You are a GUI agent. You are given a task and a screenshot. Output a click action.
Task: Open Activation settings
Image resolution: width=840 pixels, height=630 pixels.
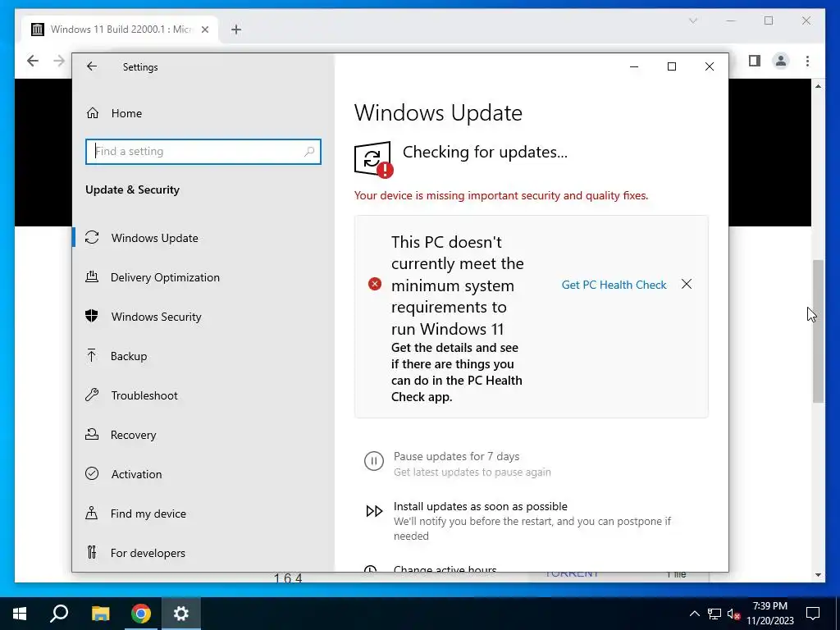[136, 474]
